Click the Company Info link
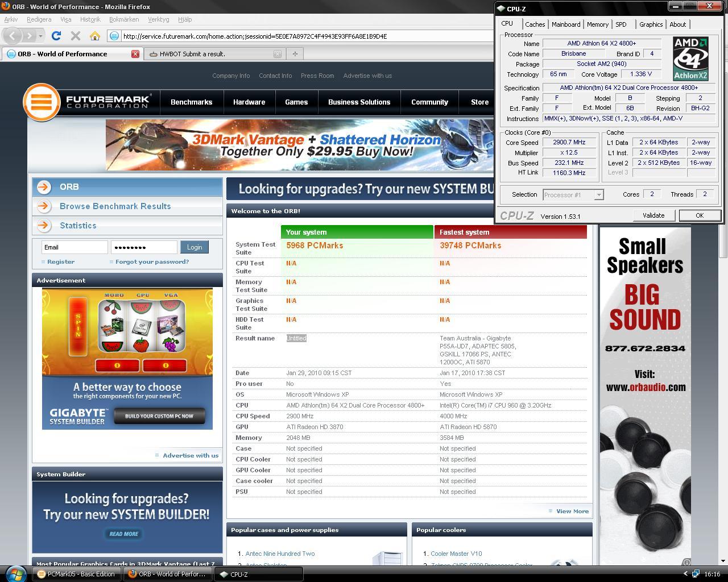728x582 pixels. coord(231,76)
